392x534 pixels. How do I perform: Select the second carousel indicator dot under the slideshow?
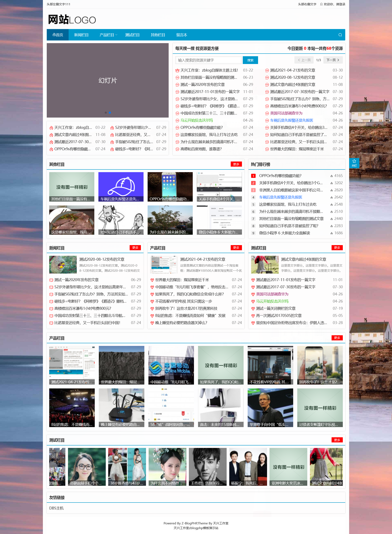pyautogui.click(x=110, y=113)
